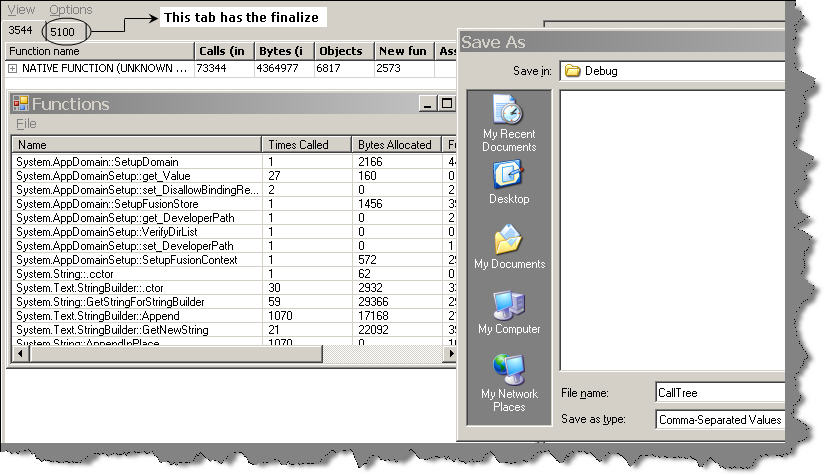The image size is (825, 475).
Task: Click the 73344 calls cell
Action: tap(224, 68)
